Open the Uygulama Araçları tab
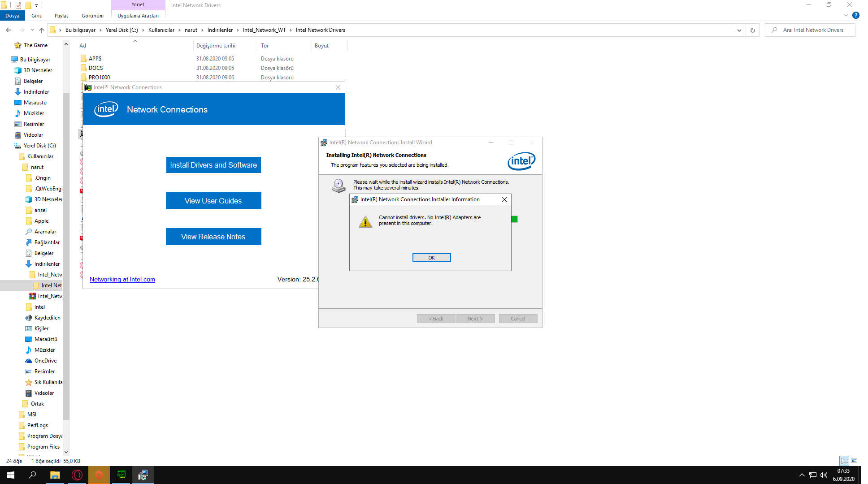The width and height of the screenshot is (868, 484). 138,16
